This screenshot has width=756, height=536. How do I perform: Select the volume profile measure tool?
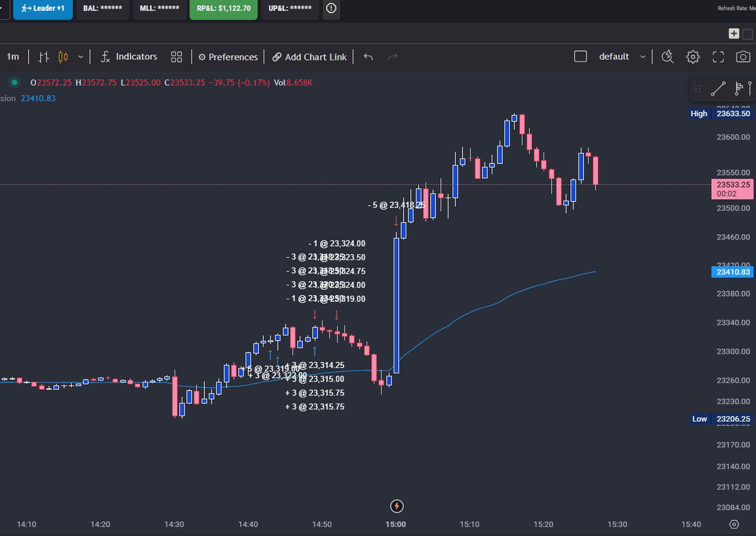point(743,89)
